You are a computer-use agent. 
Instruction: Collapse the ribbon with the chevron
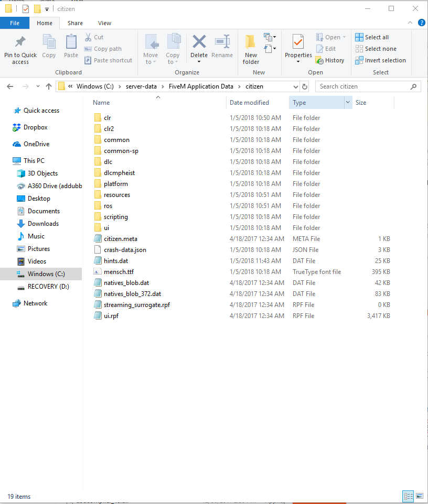coord(410,23)
